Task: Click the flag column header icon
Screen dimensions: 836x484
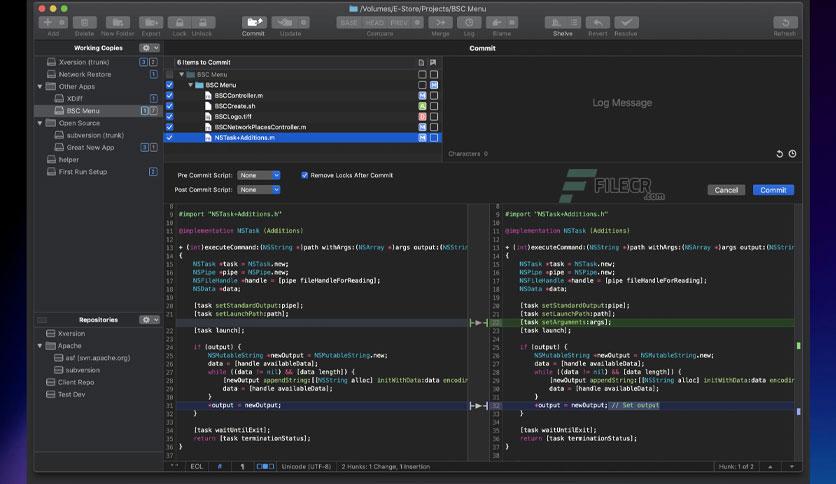Action: (x=433, y=62)
